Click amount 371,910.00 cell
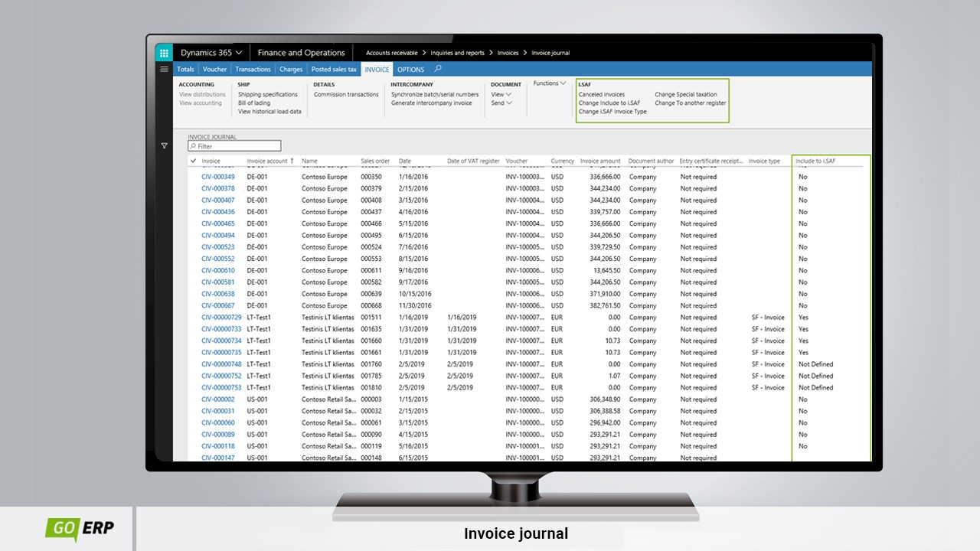The image size is (980, 551). click(605, 294)
